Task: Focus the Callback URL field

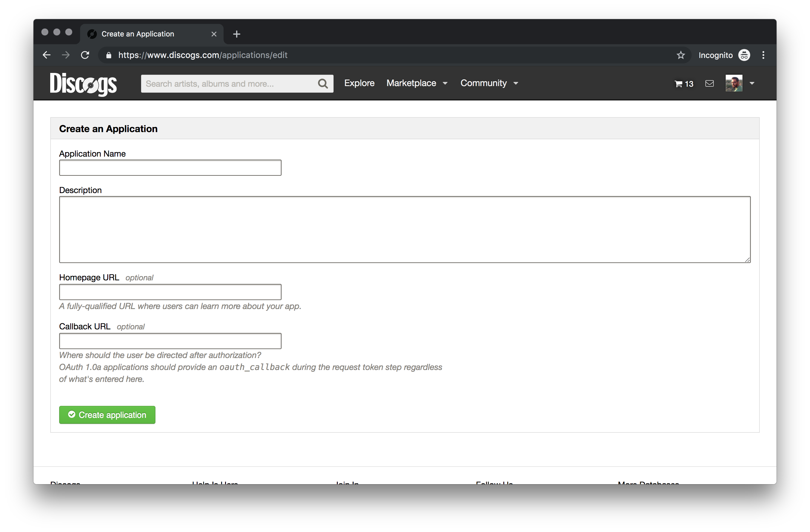Action: click(x=170, y=341)
